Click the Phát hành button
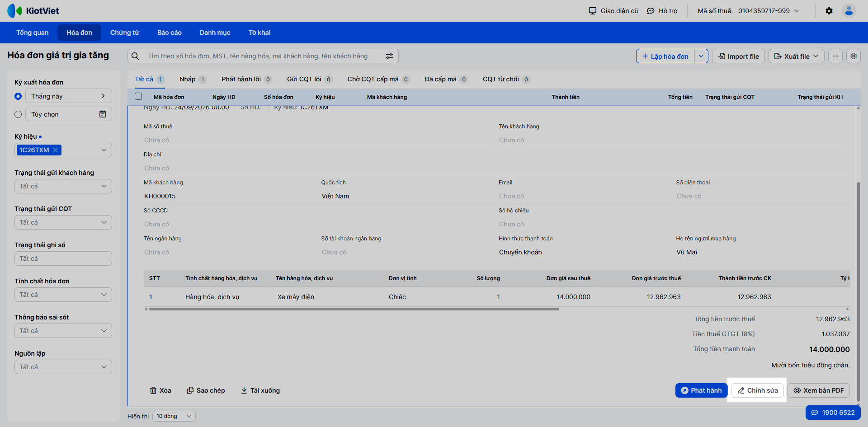The width and height of the screenshot is (868, 427). (x=701, y=390)
